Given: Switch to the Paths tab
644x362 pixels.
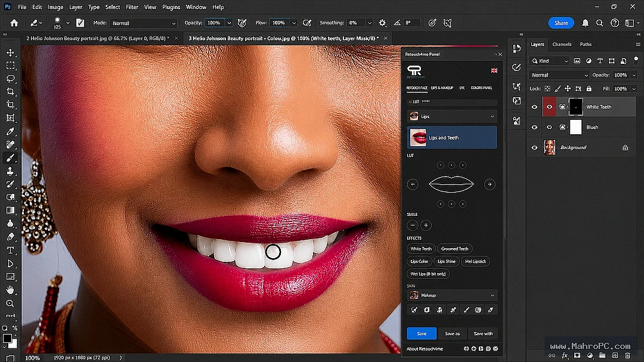Looking at the screenshot, I should click(586, 44).
